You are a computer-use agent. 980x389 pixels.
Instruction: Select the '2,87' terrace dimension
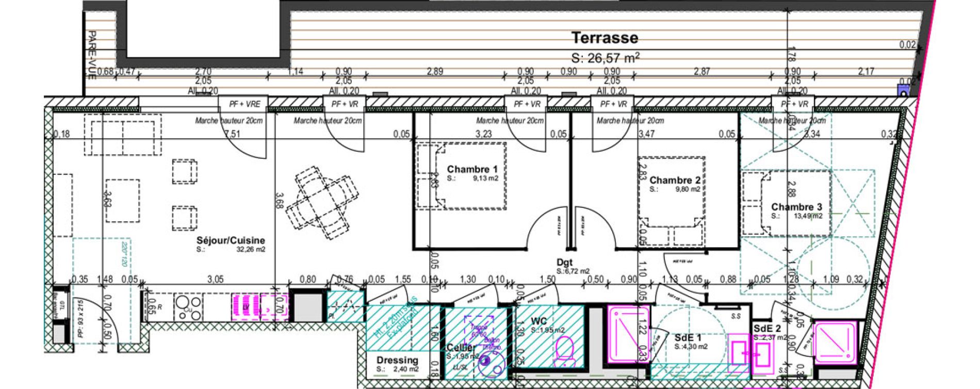(702, 72)
